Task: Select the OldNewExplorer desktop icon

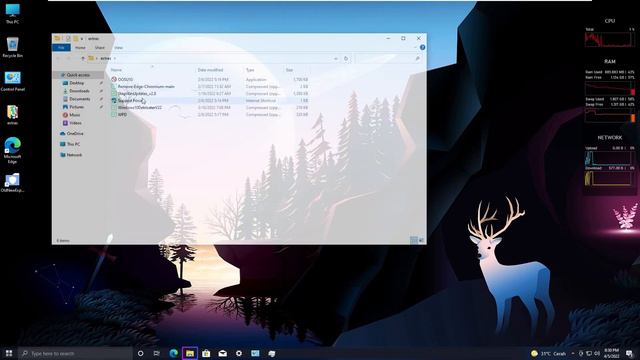Action: 12,182
